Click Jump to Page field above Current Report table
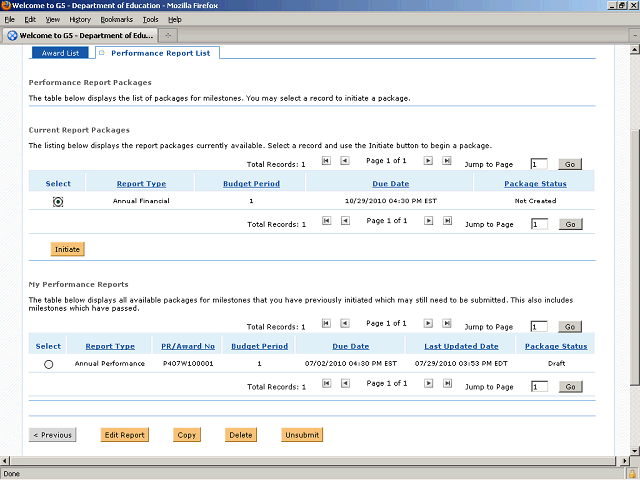Viewport: 640px width, 480px height. pos(539,164)
